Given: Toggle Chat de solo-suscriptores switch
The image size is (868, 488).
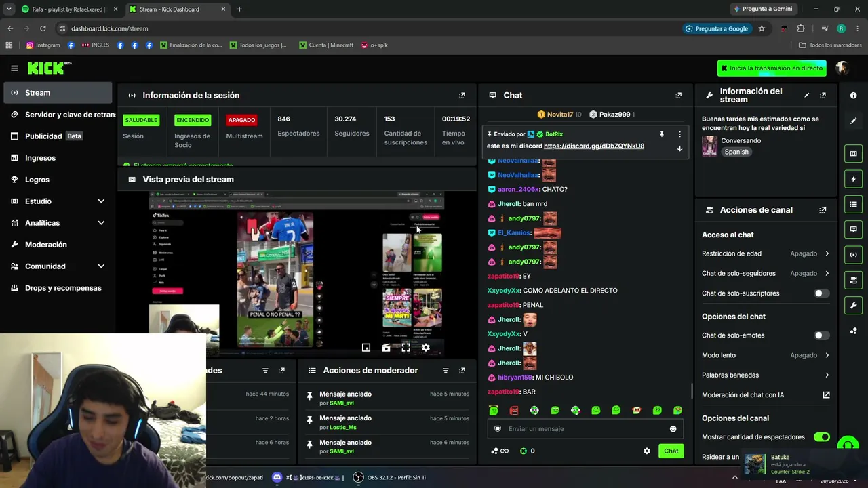Looking at the screenshot, I should pyautogui.click(x=821, y=293).
